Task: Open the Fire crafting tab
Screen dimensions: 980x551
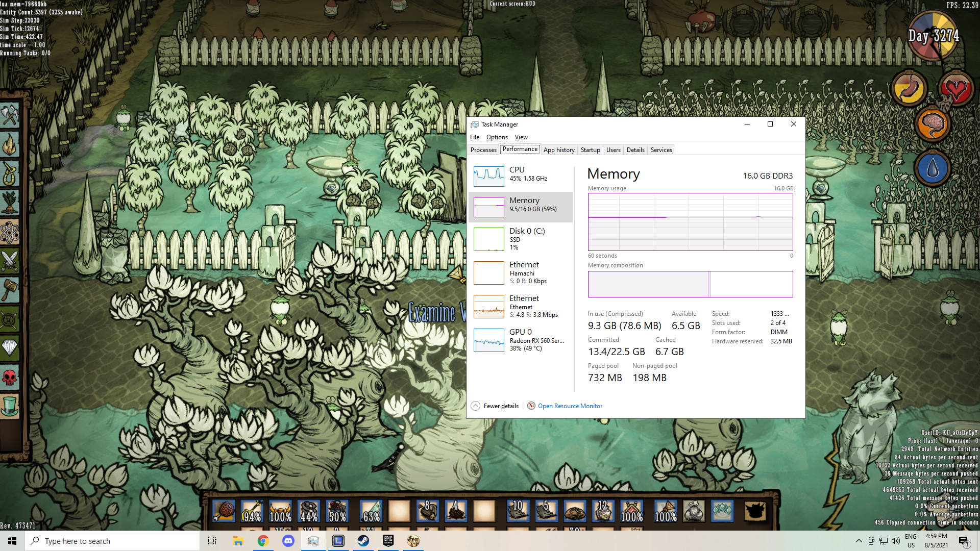Action: point(10,145)
